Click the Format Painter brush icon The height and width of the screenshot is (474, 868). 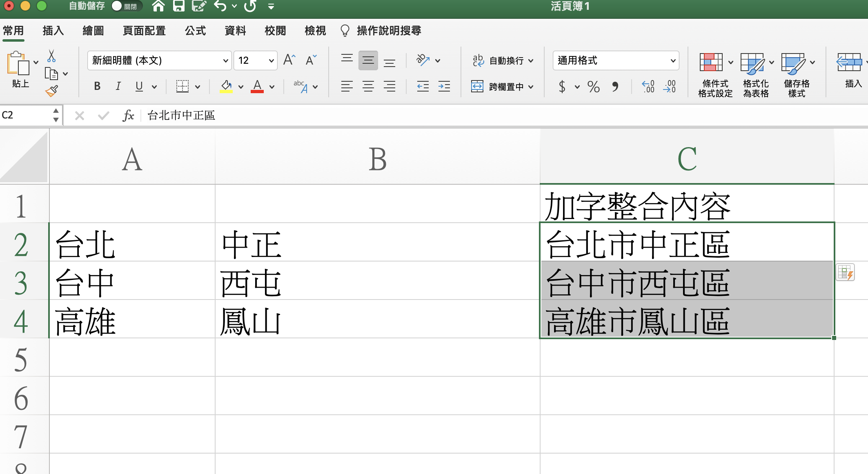point(51,91)
